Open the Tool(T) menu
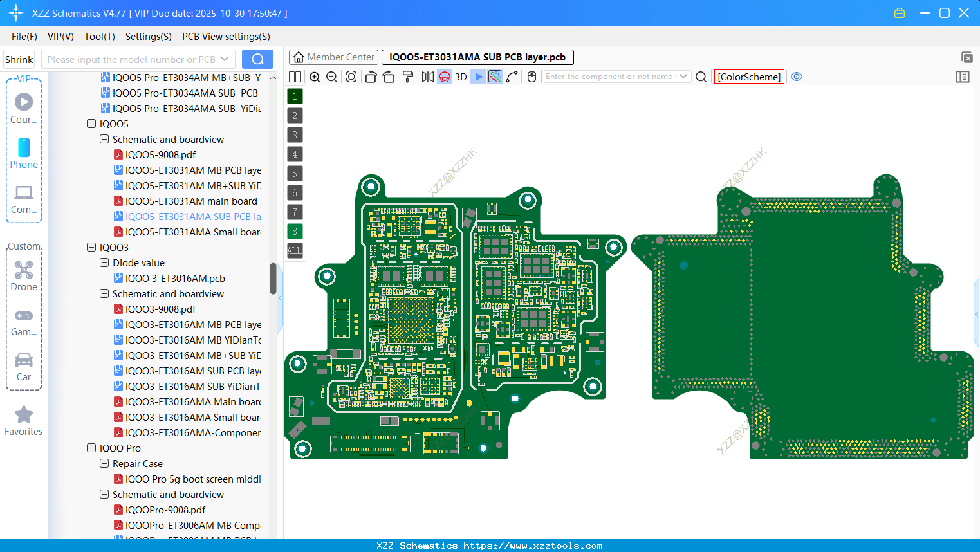Image resolution: width=980 pixels, height=552 pixels. point(99,37)
